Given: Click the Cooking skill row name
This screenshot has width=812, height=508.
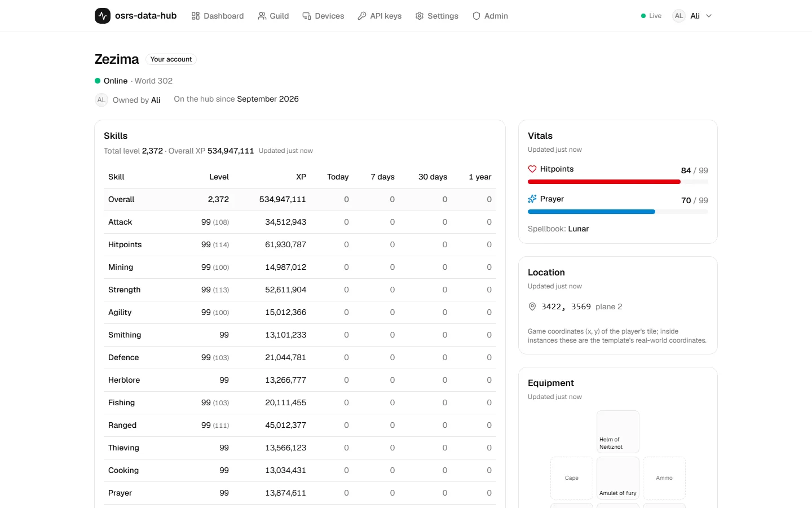Looking at the screenshot, I should pyautogui.click(x=123, y=470).
